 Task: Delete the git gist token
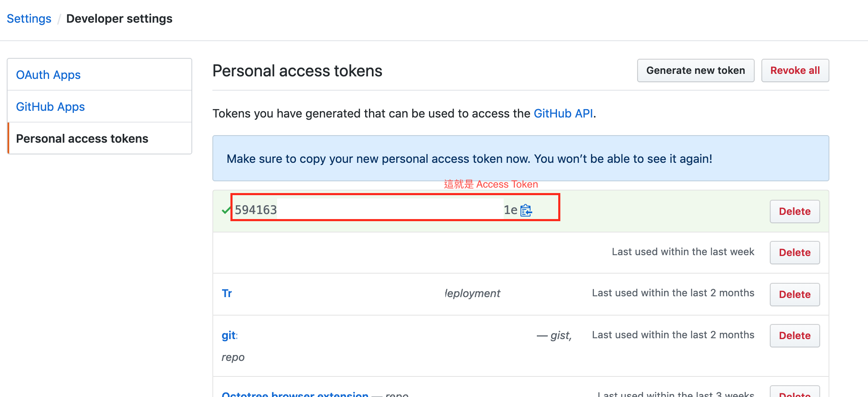tap(794, 335)
